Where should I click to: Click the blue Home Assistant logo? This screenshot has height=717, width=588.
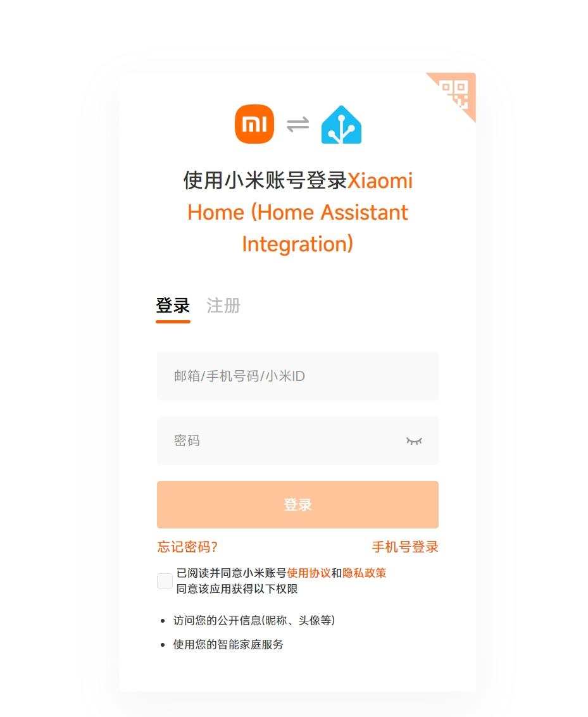point(341,125)
